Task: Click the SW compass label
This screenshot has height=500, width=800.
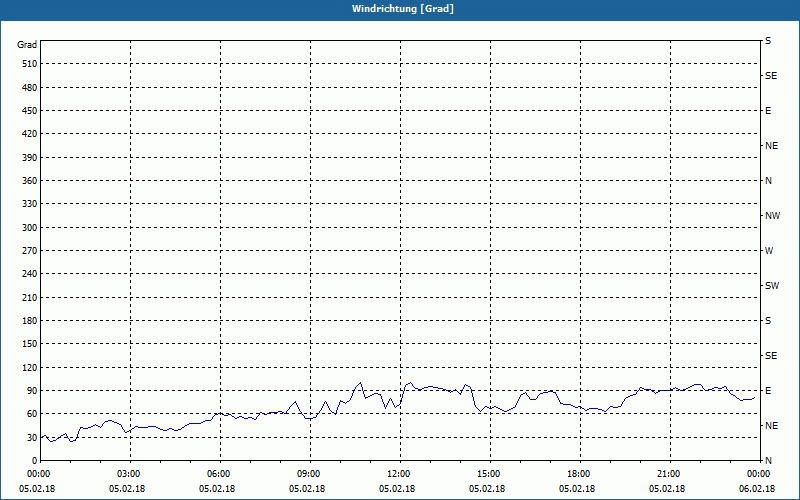Action: 772,286
